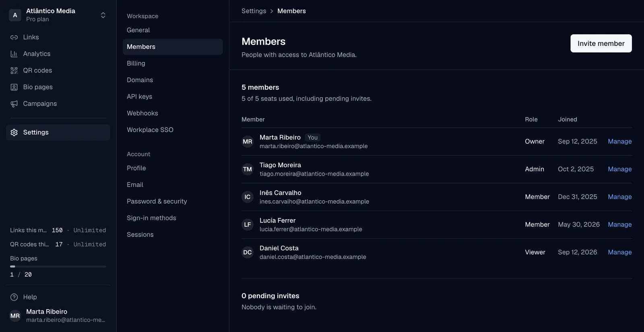Open the General settings page
Screen dimensions: 644x332
(173, 30)
